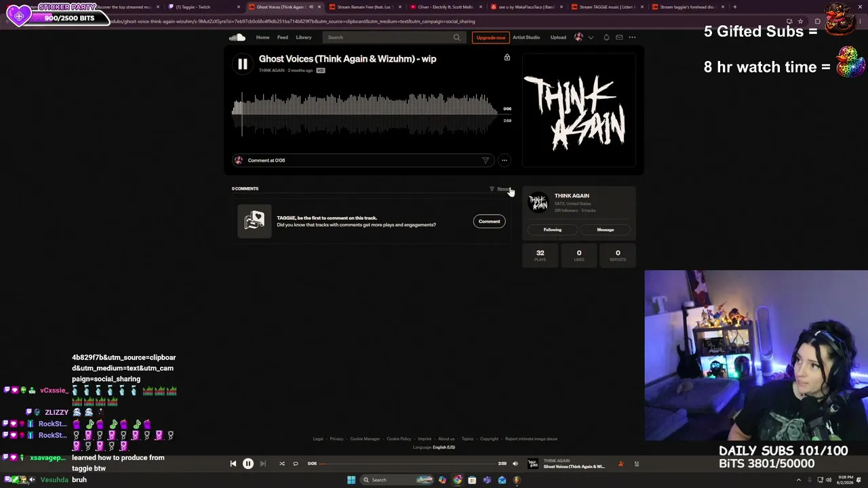Toggle shuffle in player bar
This screenshot has height=488, width=868.
click(282, 464)
